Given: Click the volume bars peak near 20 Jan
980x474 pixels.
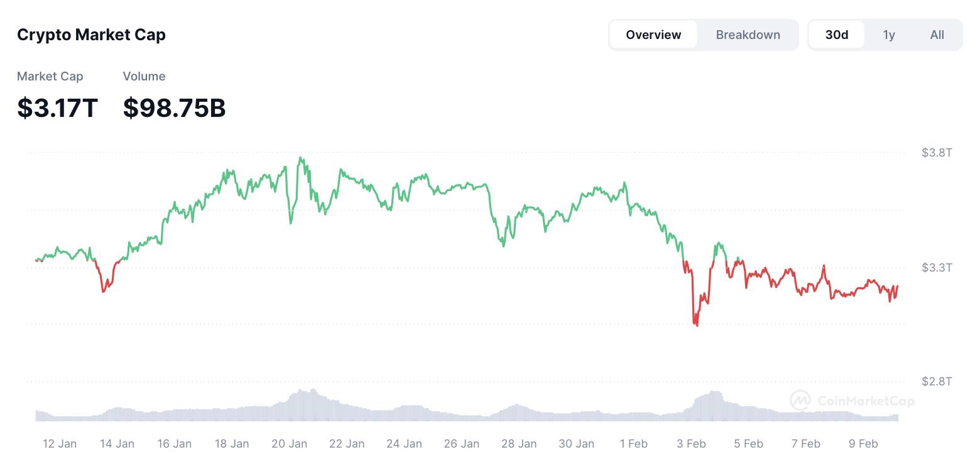Looking at the screenshot, I should pos(305,405).
